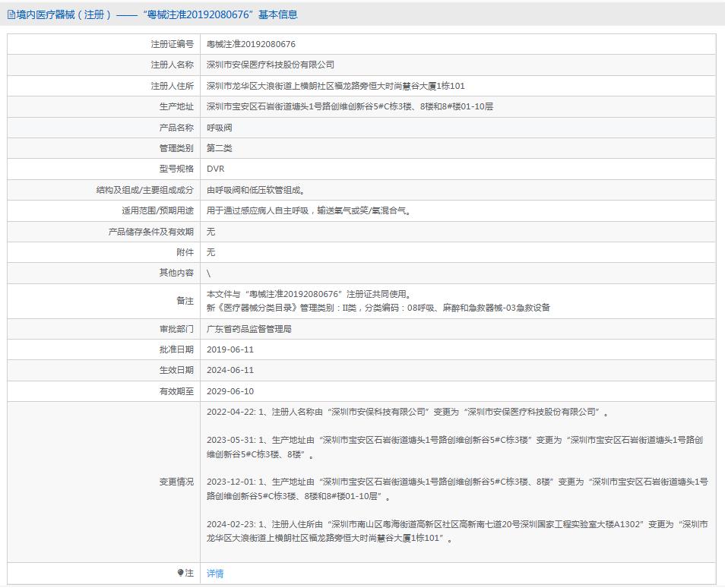This screenshot has width=725, height=588.
Task: Click the 其他内容 row value
Action: pos(212,271)
